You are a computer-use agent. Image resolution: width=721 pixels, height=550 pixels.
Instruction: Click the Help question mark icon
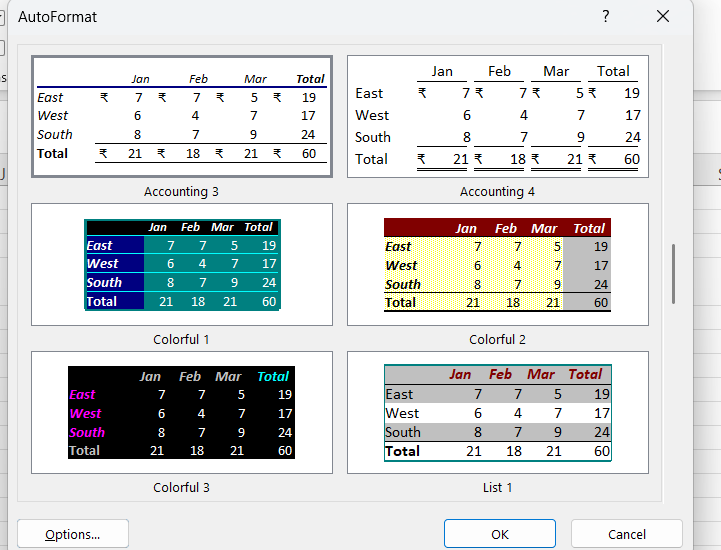point(606,17)
